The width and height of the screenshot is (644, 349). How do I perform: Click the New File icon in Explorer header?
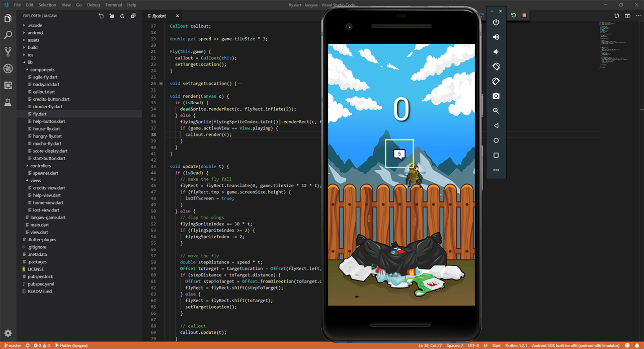pyautogui.click(x=101, y=16)
